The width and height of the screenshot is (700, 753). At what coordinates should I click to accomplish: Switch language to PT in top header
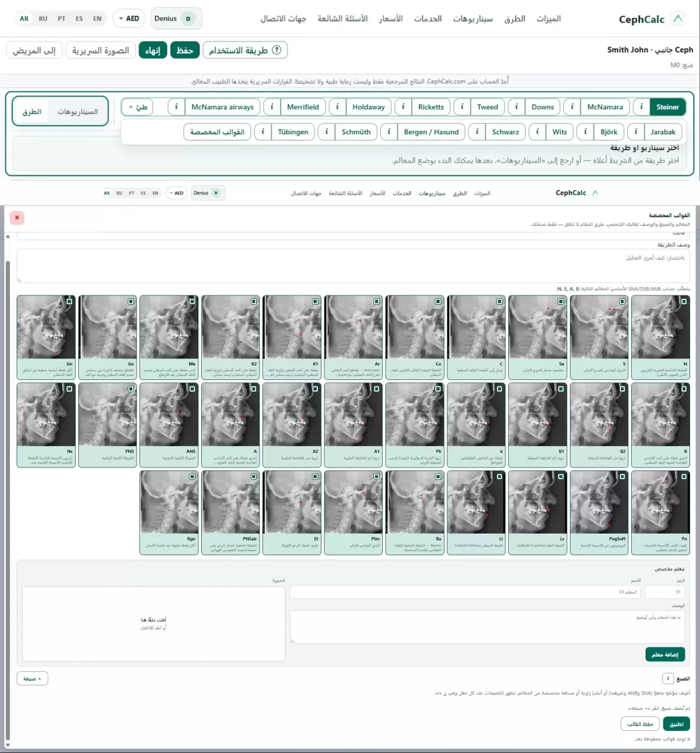pos(62,19)
